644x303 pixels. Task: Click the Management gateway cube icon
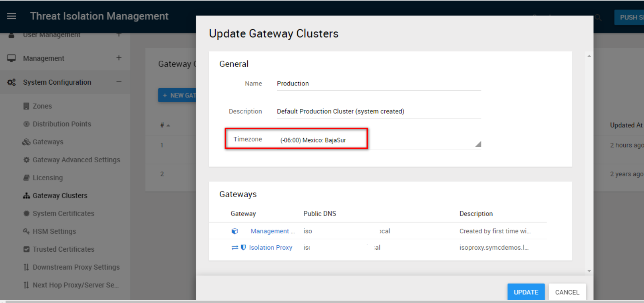click(x=235, y=231)
